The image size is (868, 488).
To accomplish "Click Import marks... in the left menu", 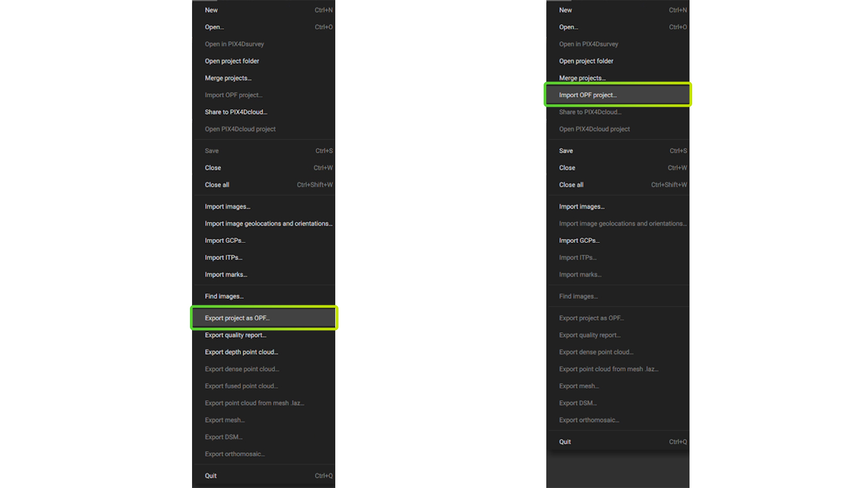I will click(x=264, y=274).
